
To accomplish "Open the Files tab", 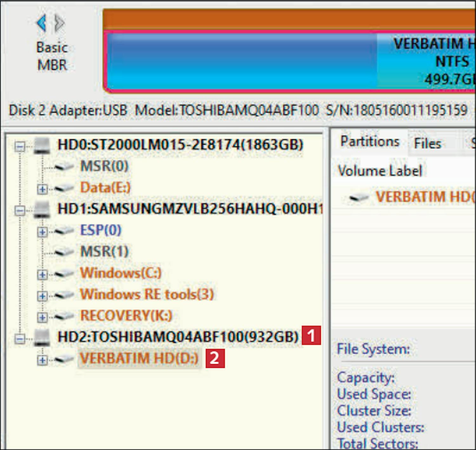I will pyautogui.click(x=427, y=144).
